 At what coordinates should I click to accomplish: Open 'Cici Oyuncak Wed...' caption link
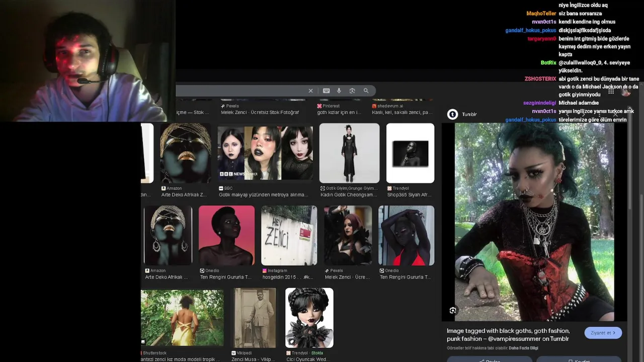pyautogui.click(x=308, y=359)
